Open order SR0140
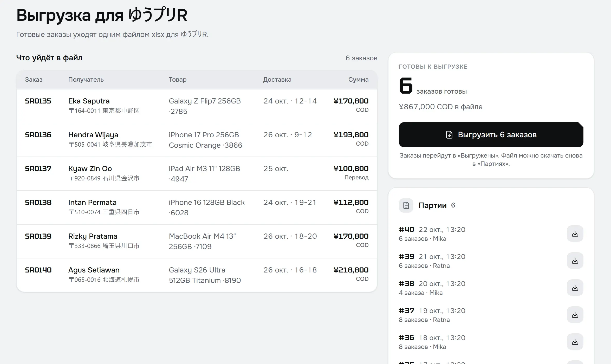The image size is (611, 364). (x=38, y=270)
